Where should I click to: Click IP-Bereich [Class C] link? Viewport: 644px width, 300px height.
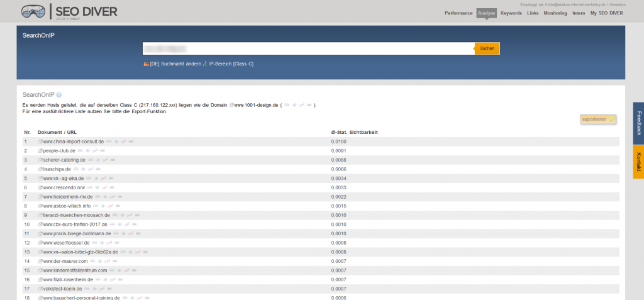[231, 64]
